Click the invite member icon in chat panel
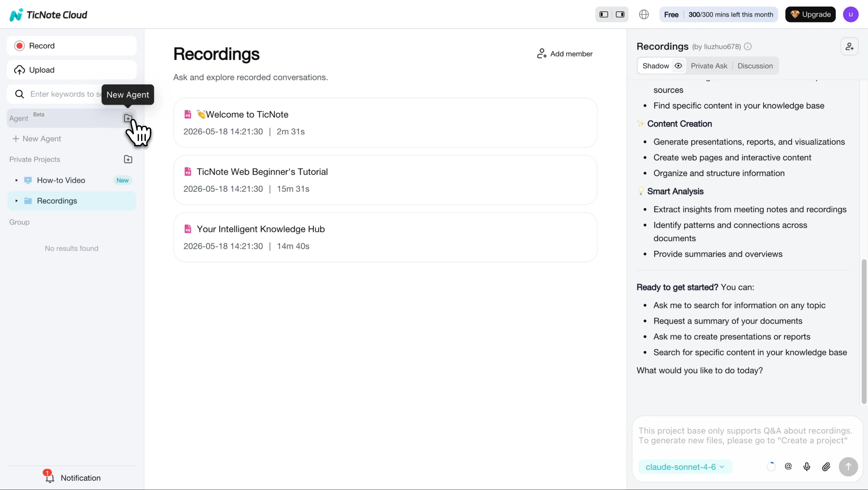868x490 pixels. [x=850, y=46]
